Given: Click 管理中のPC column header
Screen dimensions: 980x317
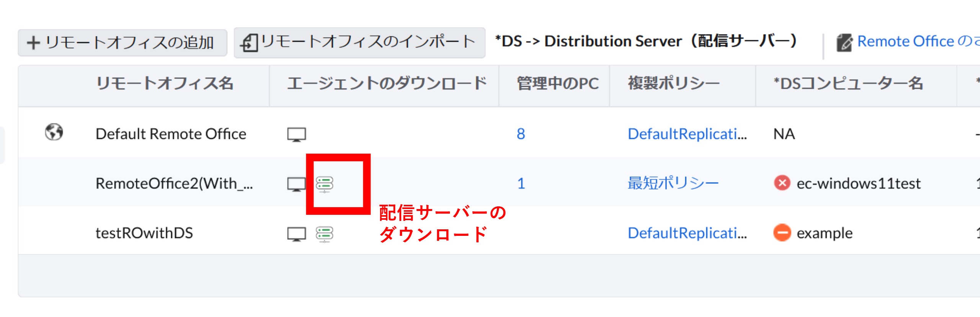Looking at the screenshot, I should 557,83.
